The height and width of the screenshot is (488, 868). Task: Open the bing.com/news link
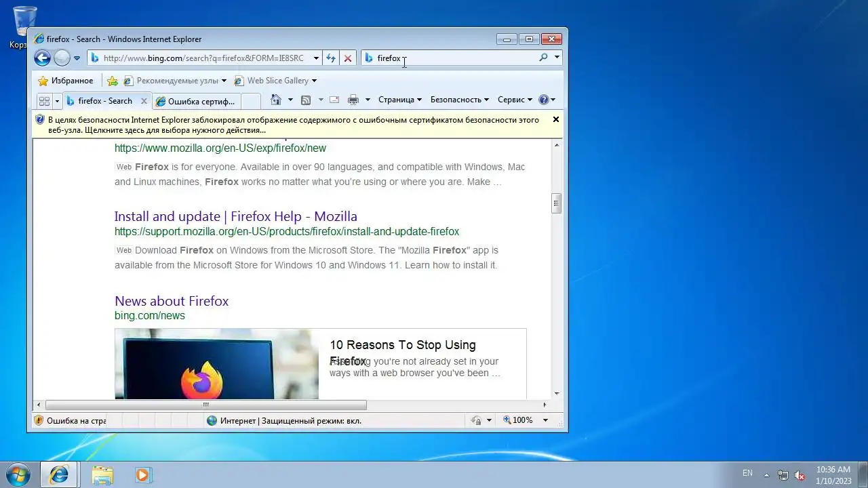coord(150,316)
